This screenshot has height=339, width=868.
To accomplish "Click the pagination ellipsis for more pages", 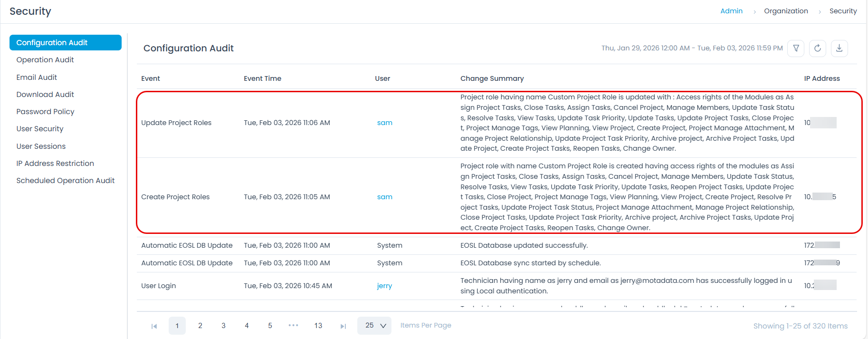I will point(294,326).
